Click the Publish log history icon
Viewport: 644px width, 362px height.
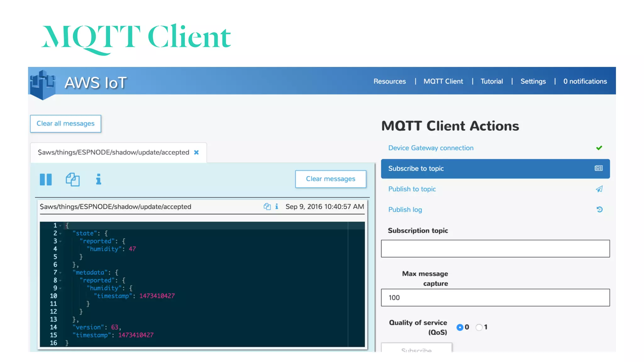coord(599,209)
